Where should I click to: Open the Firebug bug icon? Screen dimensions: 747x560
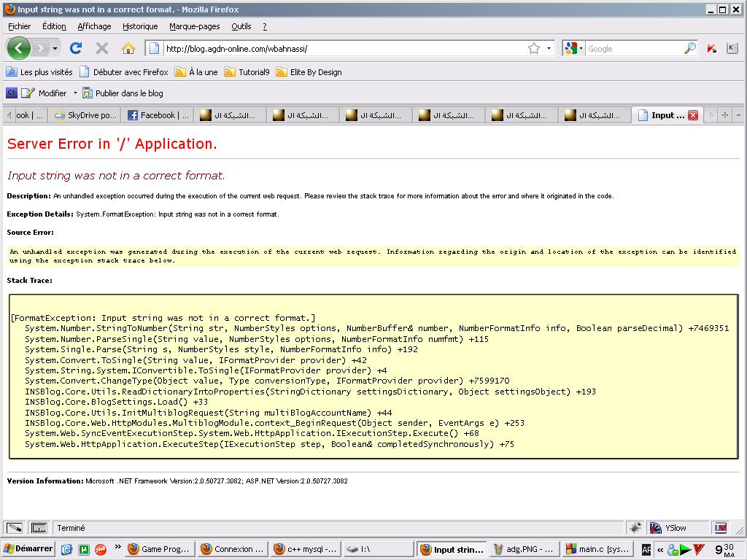point(635,528)
